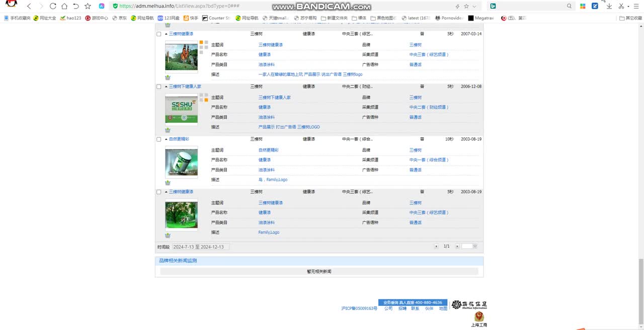Viewport: 644px width, 330px height.
Task: Tick checkbox for 2007-03-14 三棵树健康漆 row
Action: coord(159,34)
